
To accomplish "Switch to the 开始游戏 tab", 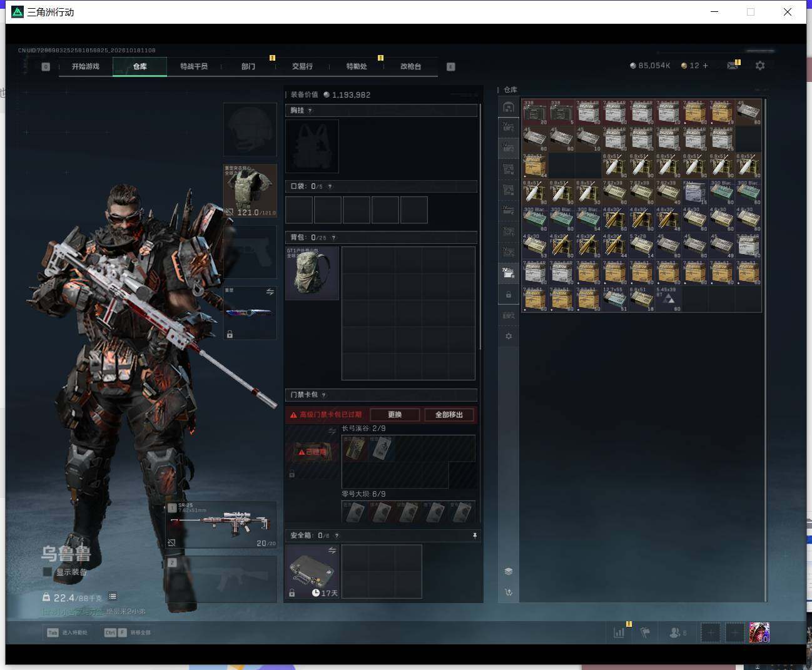I will pyautogui.click(x=86, y=66).
